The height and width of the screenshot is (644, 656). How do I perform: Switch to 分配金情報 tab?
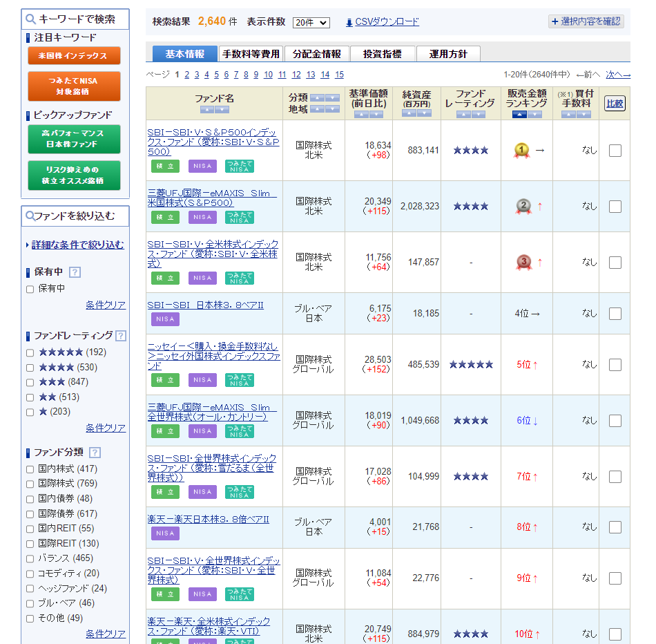click(317, 54)
